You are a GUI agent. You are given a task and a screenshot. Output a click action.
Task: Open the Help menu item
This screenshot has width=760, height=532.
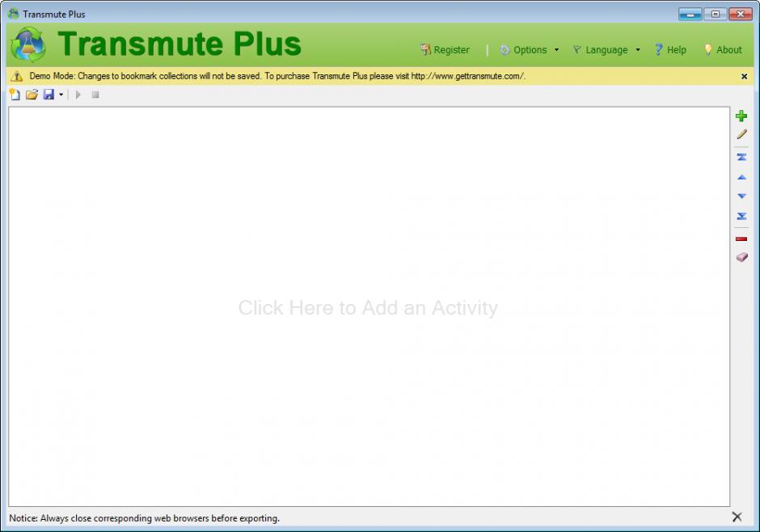pyautogui.click(x=670, y=50)
